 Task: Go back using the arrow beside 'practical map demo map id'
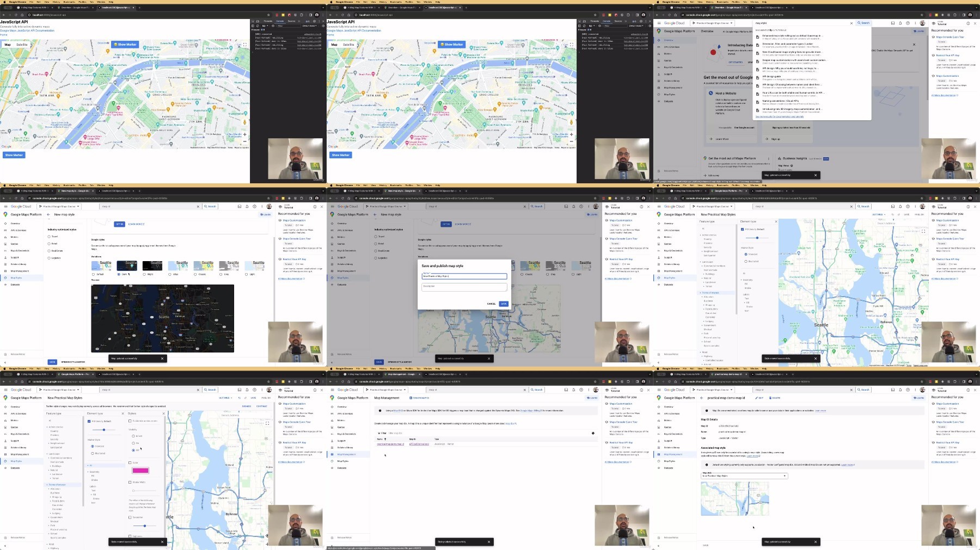(703, 398)
